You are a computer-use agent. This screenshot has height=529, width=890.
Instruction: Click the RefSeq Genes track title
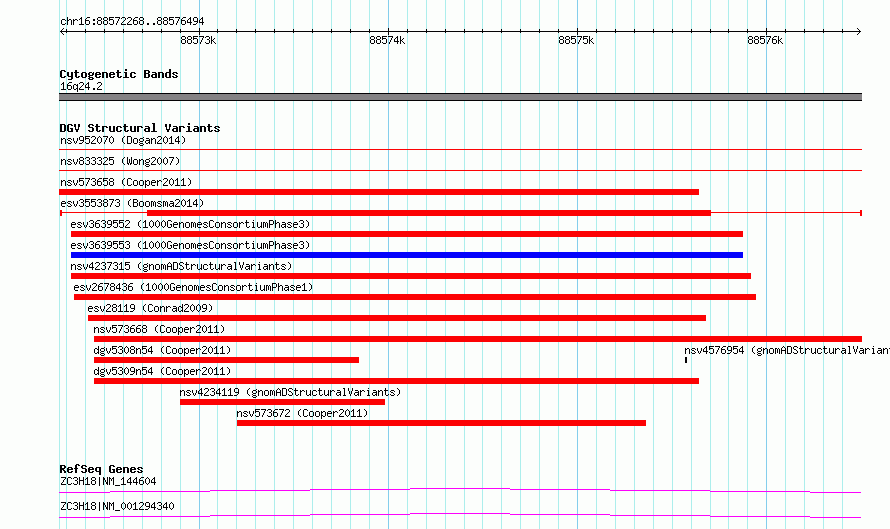pyautogui.click(x=101, y=469)
